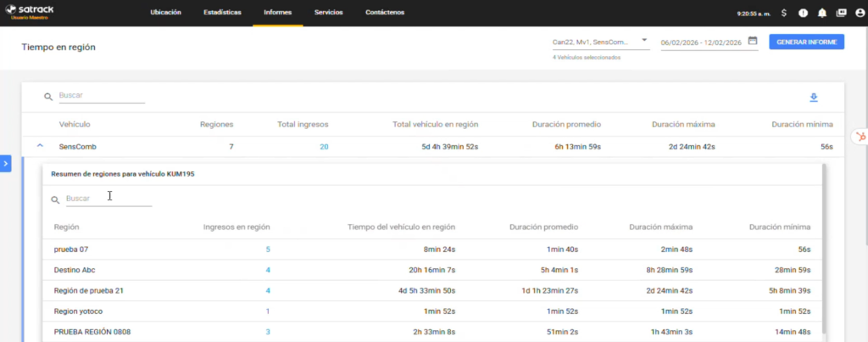Click the region summary Buscar field
This screenshot has width=868, height=342.
point(108,199)
